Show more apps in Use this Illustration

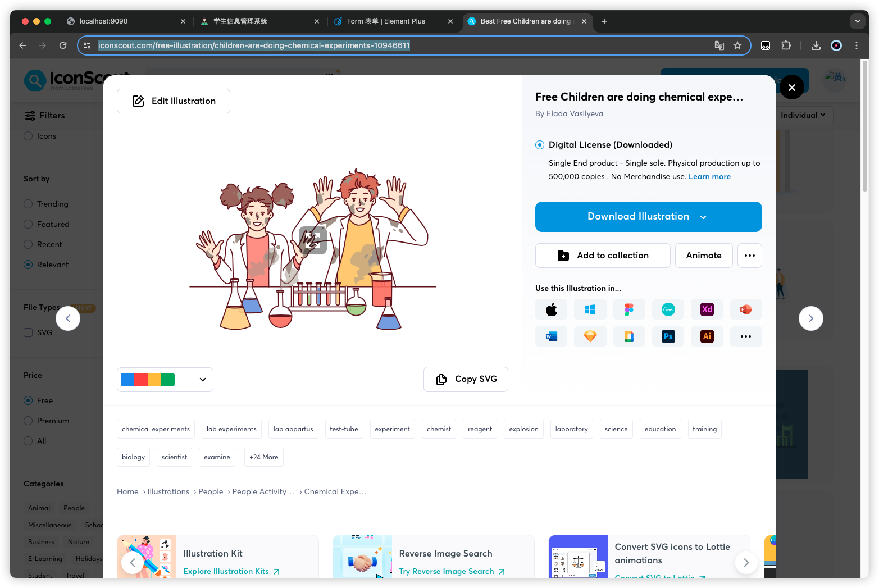pyautogui.click(x=746, y=336)
